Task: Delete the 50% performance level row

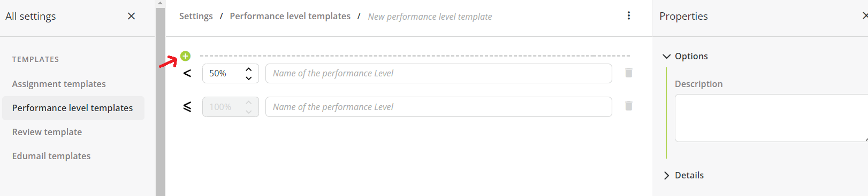Action: coord(629,73)
